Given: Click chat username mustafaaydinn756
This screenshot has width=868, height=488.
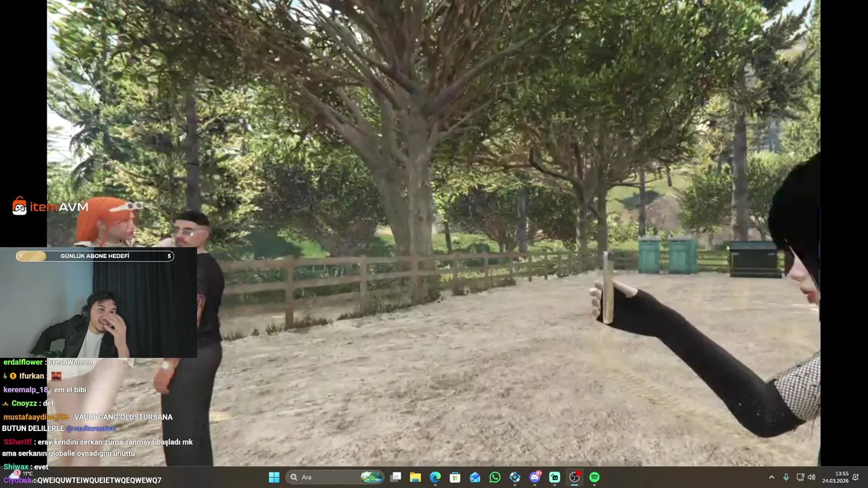Looking at the screenshot, I should [36, 417].
